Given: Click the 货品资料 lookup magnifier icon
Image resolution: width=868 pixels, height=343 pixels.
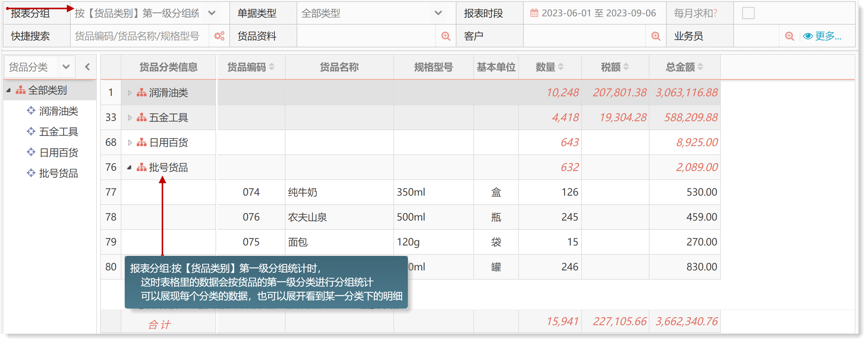Looking at the screenshot, I should [445, 36].
